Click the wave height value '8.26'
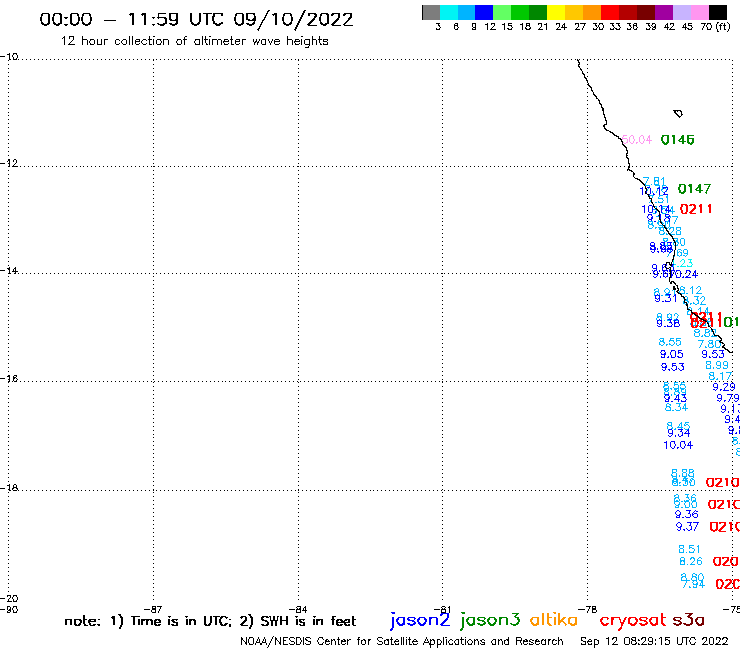The image size is (740, 650). [x=690, y=561]
